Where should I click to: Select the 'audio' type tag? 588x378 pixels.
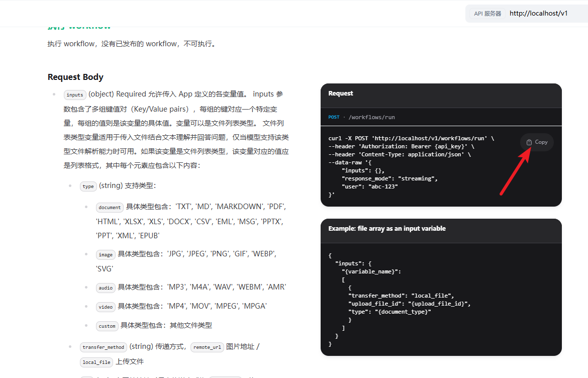[106, 288]
